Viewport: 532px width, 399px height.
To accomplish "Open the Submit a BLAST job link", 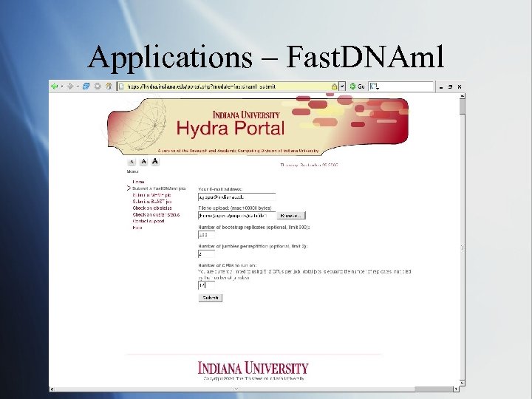I will pos(152,202).
